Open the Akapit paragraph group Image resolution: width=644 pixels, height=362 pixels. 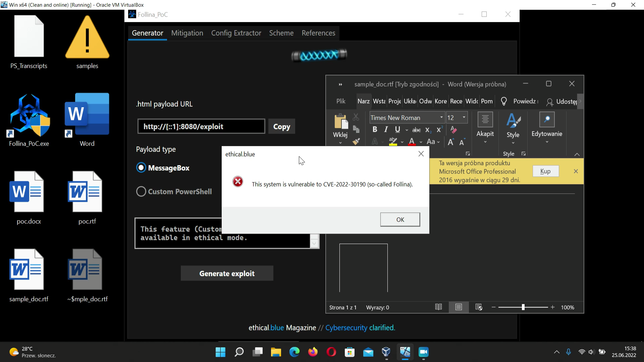(x=485, y=128)
